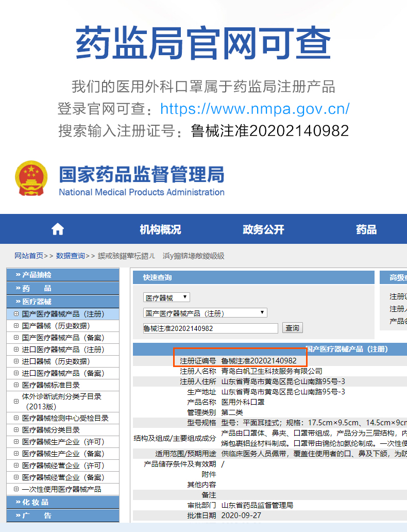The width and height of the screenshot is (407, 532).
Task: Follow the 网站首页 breadcrumb link
Action: [29, 256]
